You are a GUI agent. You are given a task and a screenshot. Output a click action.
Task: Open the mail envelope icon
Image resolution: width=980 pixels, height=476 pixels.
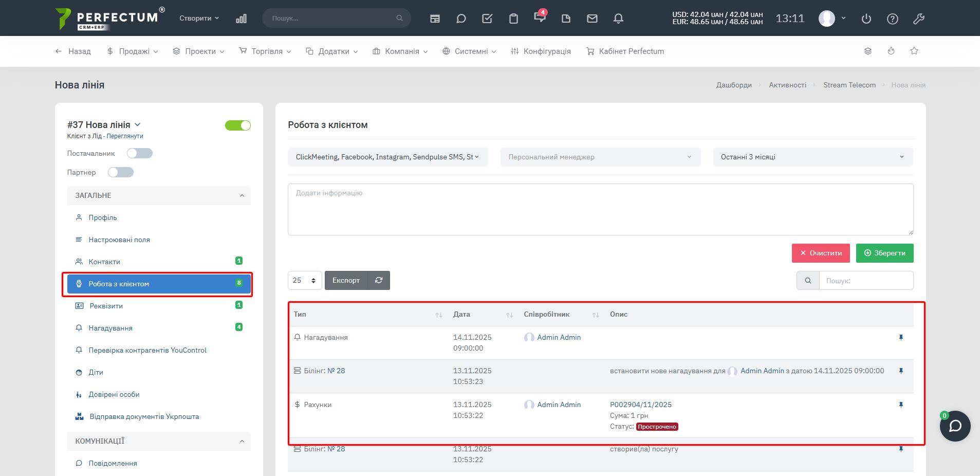[x=592, y=19]
